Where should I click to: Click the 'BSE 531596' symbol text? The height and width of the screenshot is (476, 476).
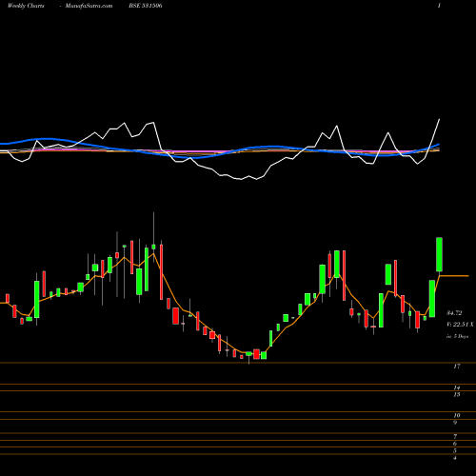146,6
